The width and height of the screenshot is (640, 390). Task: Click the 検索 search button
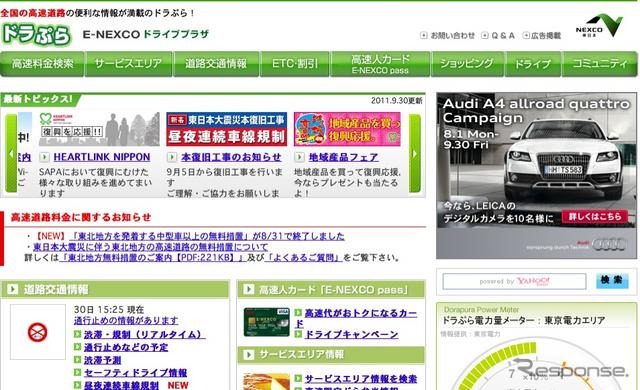pos(612,281)
